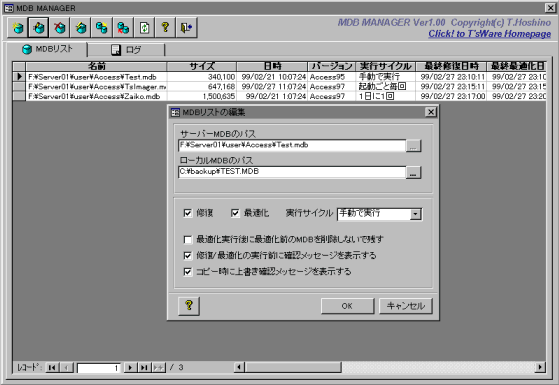Select the F:¥Server01¥user¥Access¥Zaiko.mdb name cell
The width and height of the screenshot is (559, 385).
(96, 96)
